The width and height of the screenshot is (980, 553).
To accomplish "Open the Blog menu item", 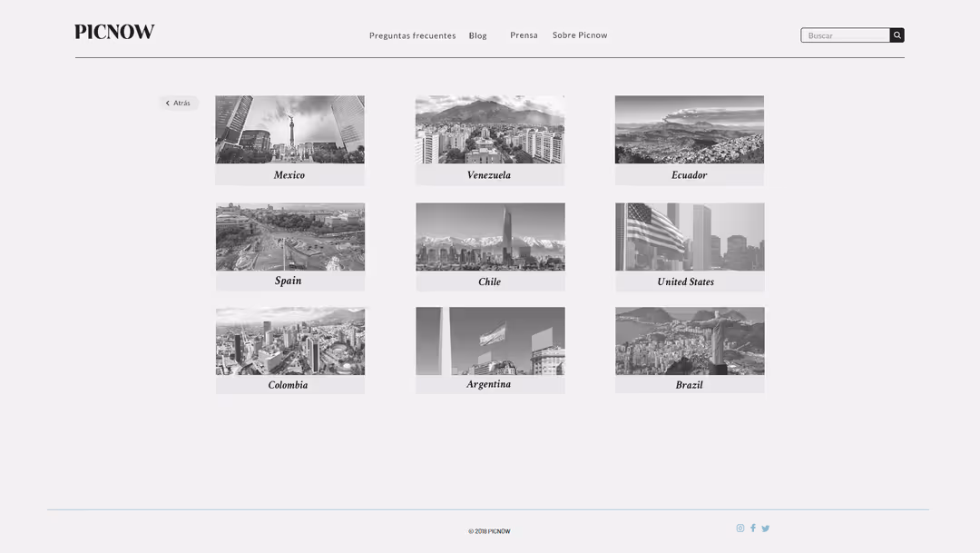I will [x=477, y=35].
